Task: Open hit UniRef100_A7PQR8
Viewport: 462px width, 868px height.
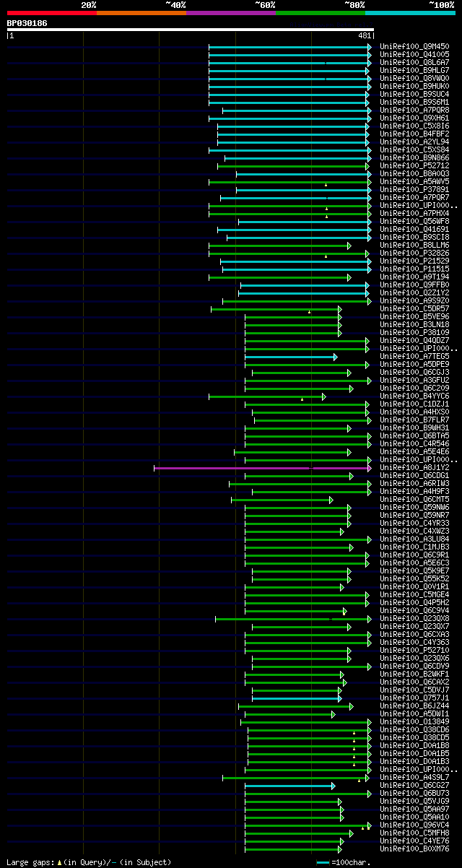Action: 414,110
